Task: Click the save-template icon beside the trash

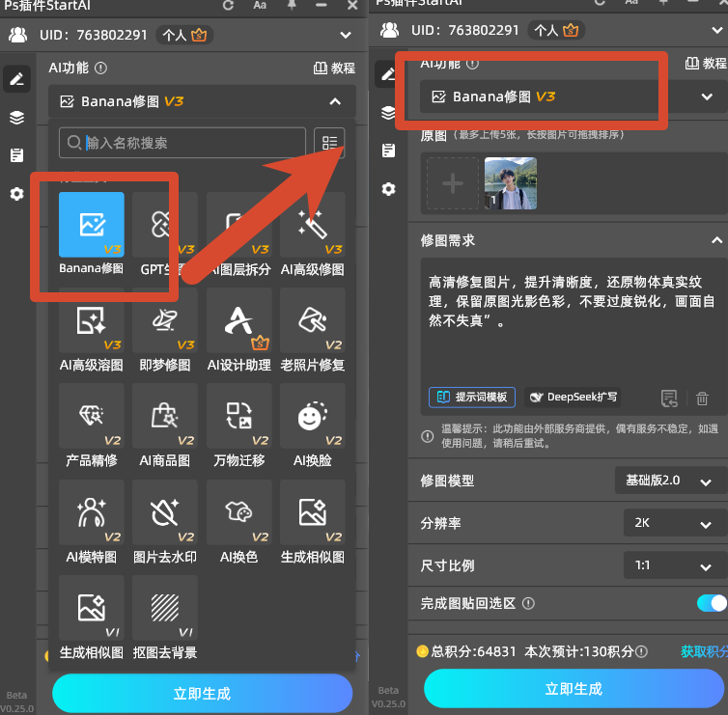Action: pos(669,399)
